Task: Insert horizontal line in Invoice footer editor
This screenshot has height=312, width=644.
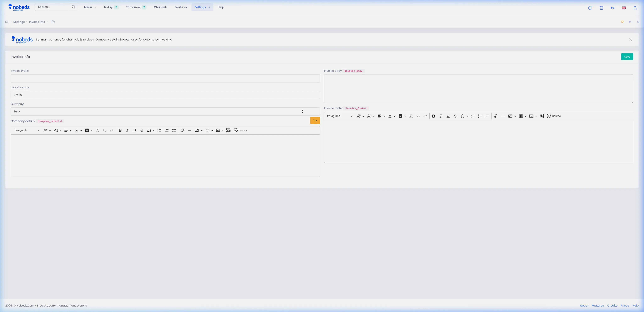Action: 503,116
